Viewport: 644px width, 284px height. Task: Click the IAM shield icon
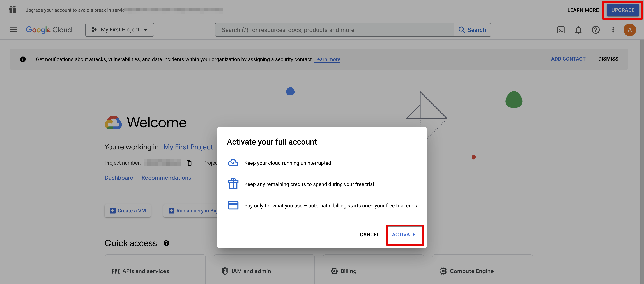225,271
